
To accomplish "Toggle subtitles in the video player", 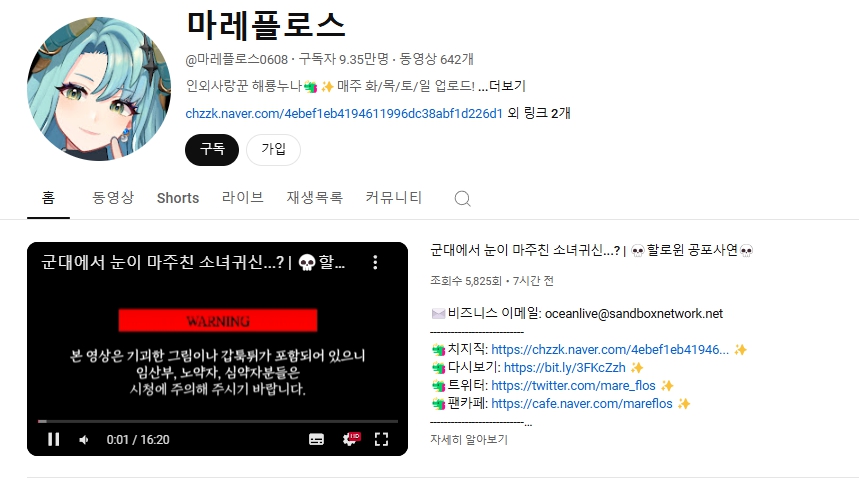I will pyautogui.click(x=316, y=439).
